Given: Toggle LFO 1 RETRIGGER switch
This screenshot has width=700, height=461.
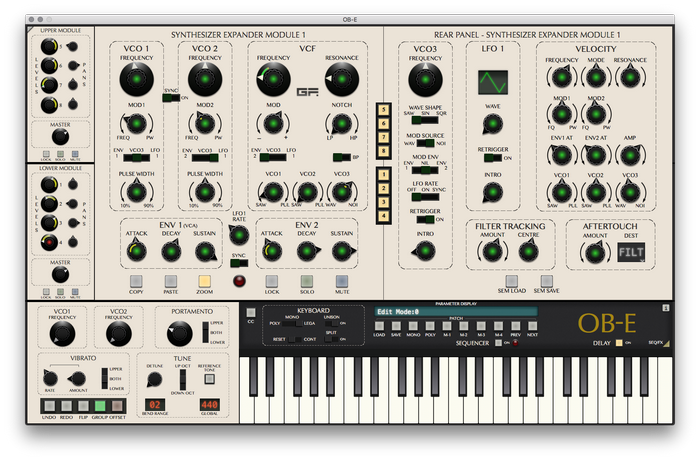Looking at the screenshot, I should 493,158.
